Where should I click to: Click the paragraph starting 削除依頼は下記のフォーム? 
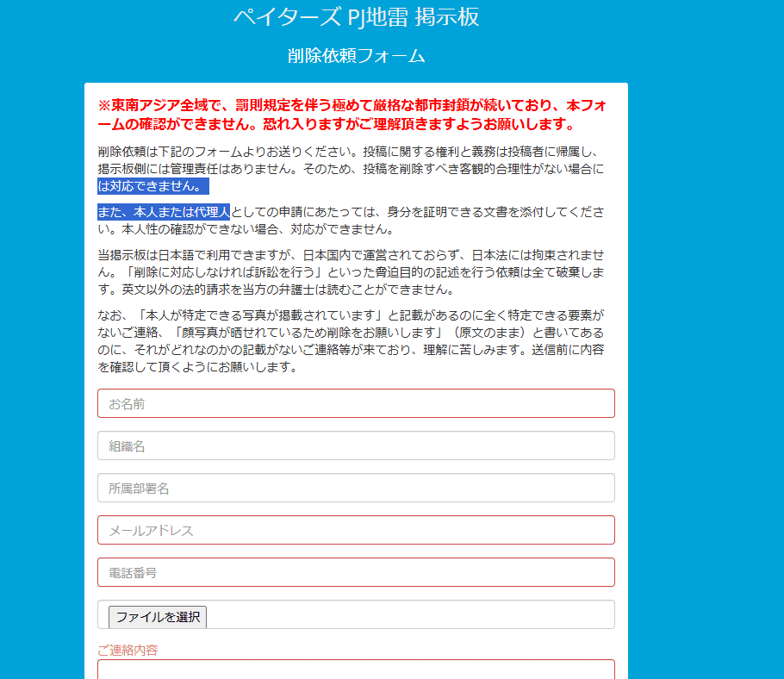[x=351, y=169]
